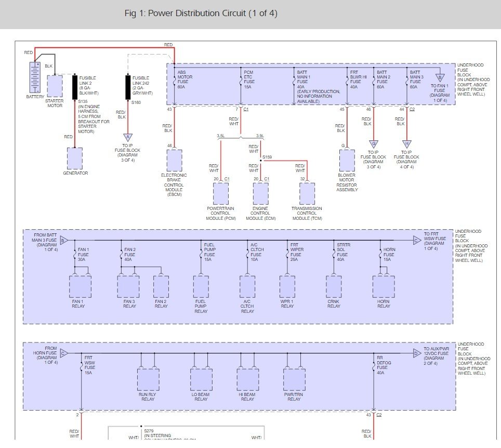This screenshot has height=448, width=501.
Task: Click the CRNK Relay box
Action: coord(334,287)
